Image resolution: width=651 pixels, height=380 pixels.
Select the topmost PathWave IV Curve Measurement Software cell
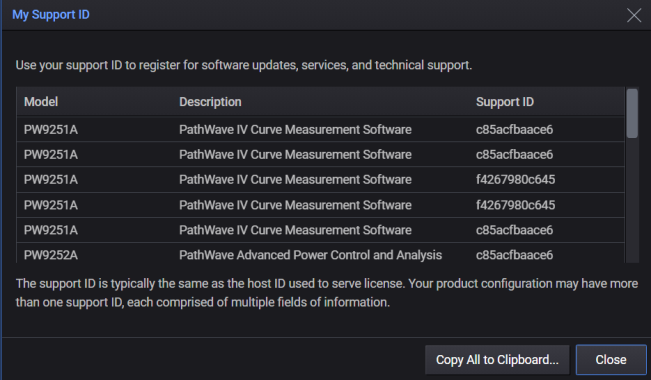pos(295,130)
